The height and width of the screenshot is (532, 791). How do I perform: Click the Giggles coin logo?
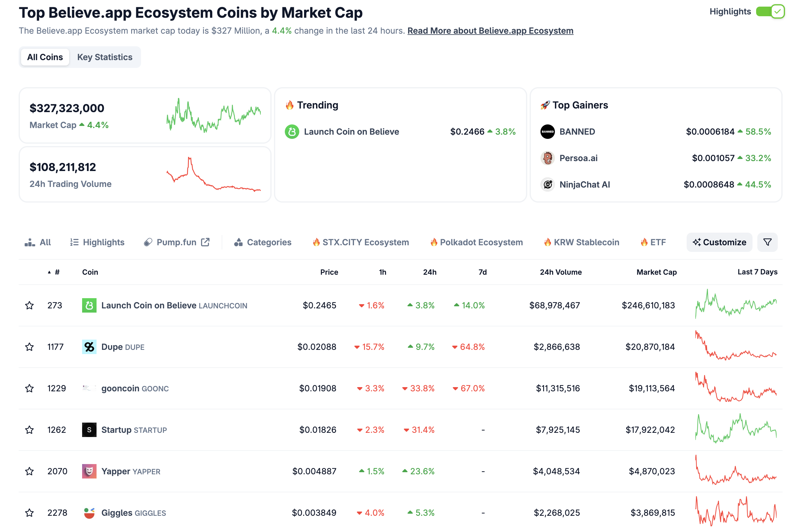89,513
